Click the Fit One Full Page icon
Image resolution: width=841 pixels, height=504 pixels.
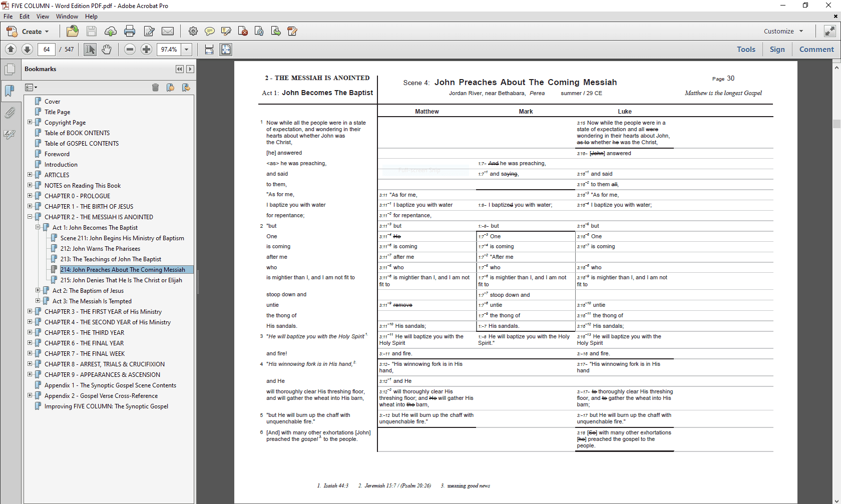click(x=226, y=49)
